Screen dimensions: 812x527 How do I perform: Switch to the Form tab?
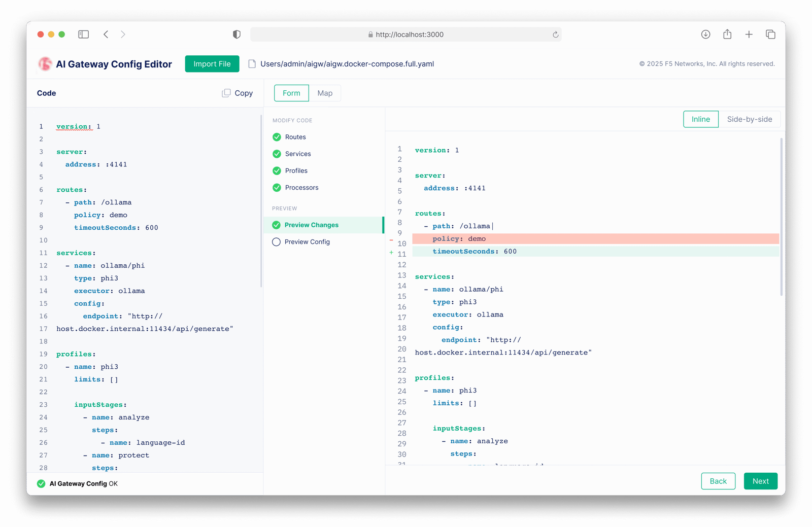(x=291, y=93)
